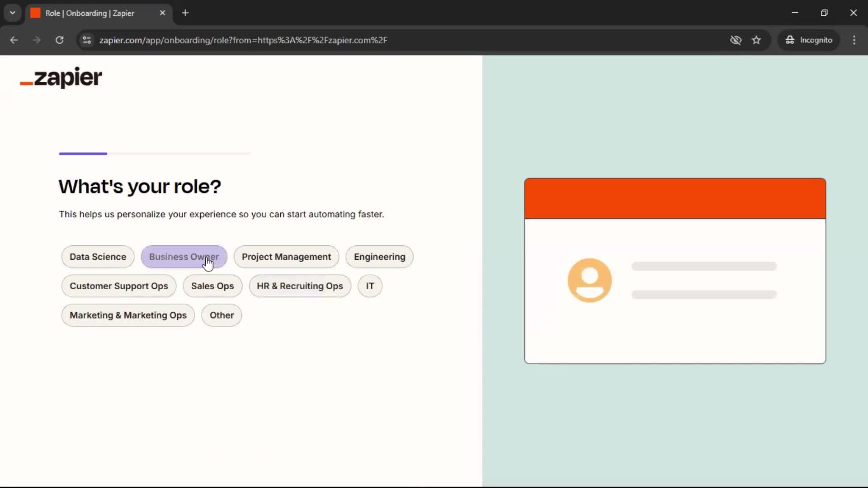This screenshot has height=488, width=868.
Task: View site information icon in address bar
Action: (x=87, y=40)
